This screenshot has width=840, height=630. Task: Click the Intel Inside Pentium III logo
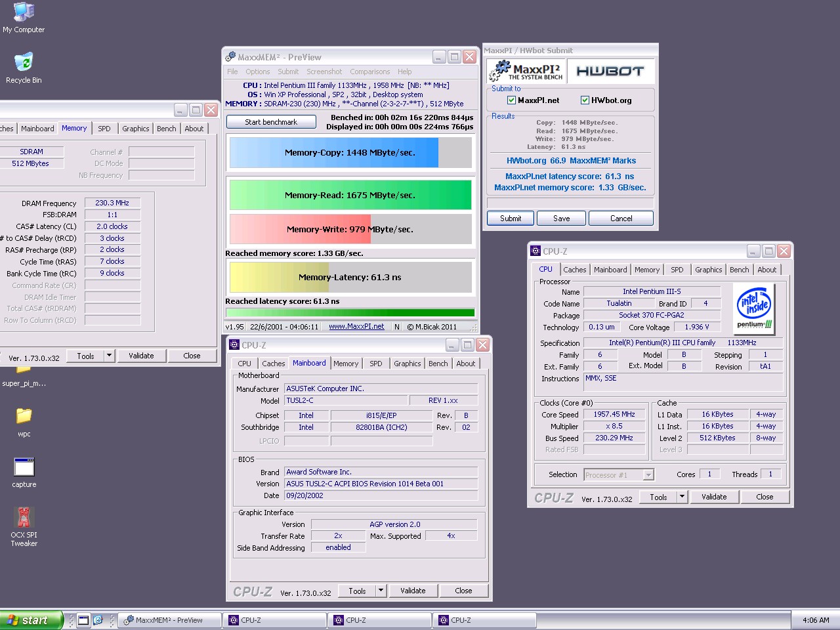tap(754, 310)
